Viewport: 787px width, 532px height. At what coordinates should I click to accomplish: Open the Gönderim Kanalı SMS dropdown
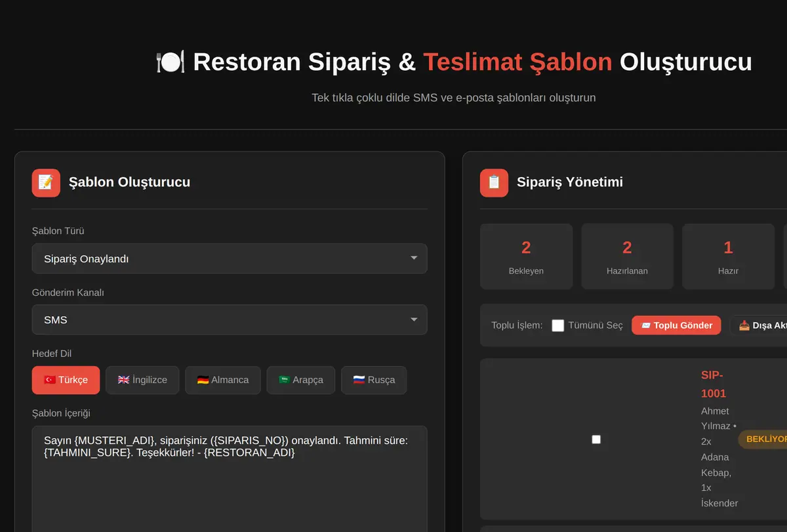pyautogui.click(x=230, y=319)
